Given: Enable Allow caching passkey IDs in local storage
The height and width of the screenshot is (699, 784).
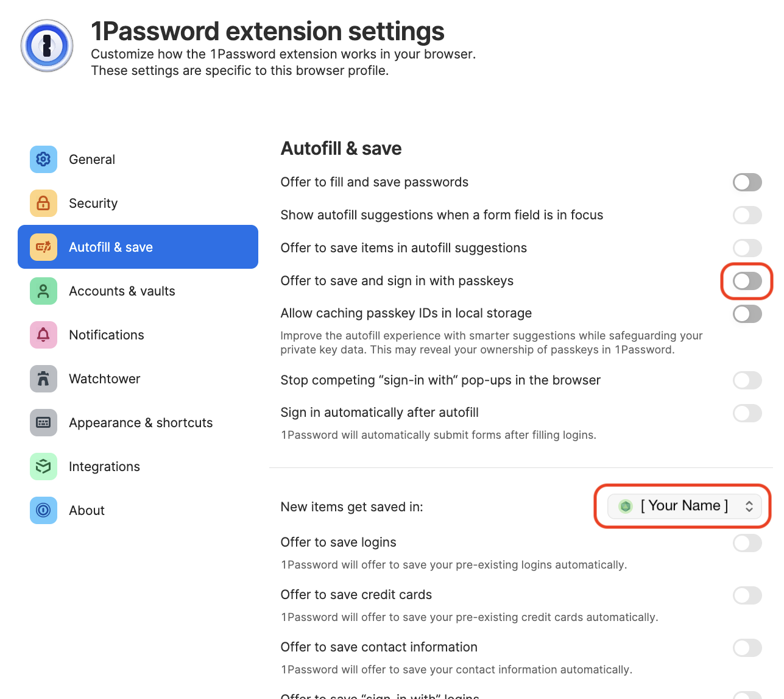Looking at the screenshot, I should 747,314.
